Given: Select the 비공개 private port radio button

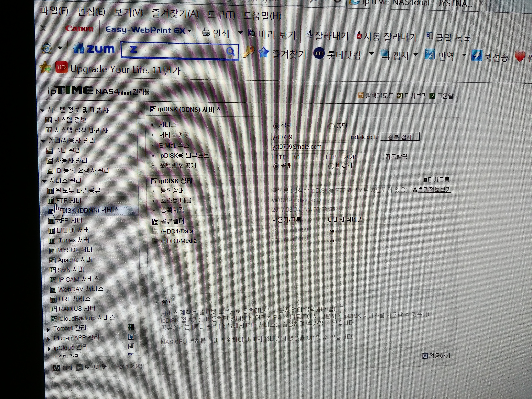Looking at the screenshot, I should pyautogui.click(x=331, y=166).
